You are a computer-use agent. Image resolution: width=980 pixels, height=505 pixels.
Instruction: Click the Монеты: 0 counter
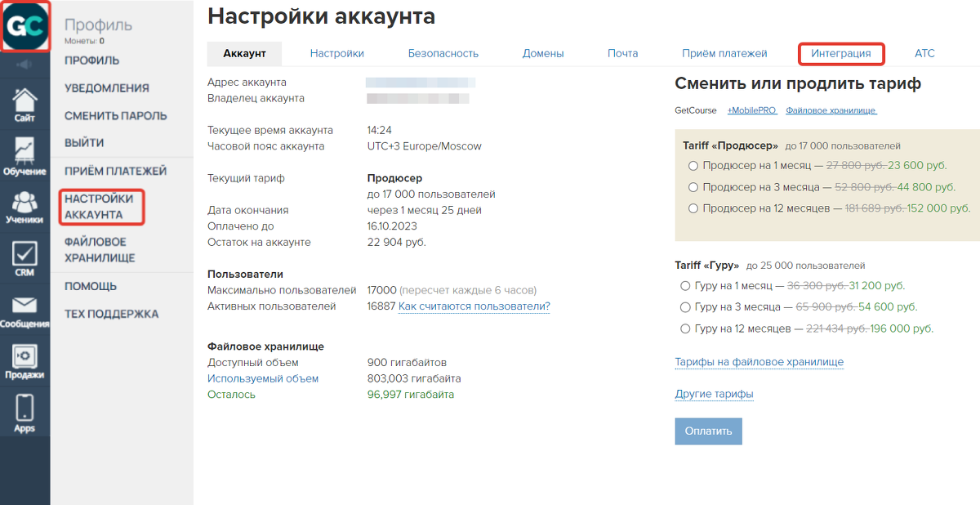coord(84,41)
